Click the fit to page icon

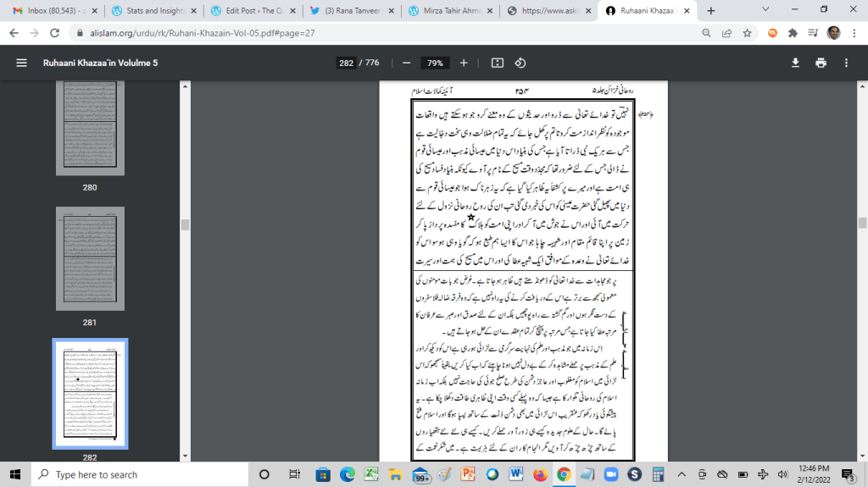pos(498,63)
